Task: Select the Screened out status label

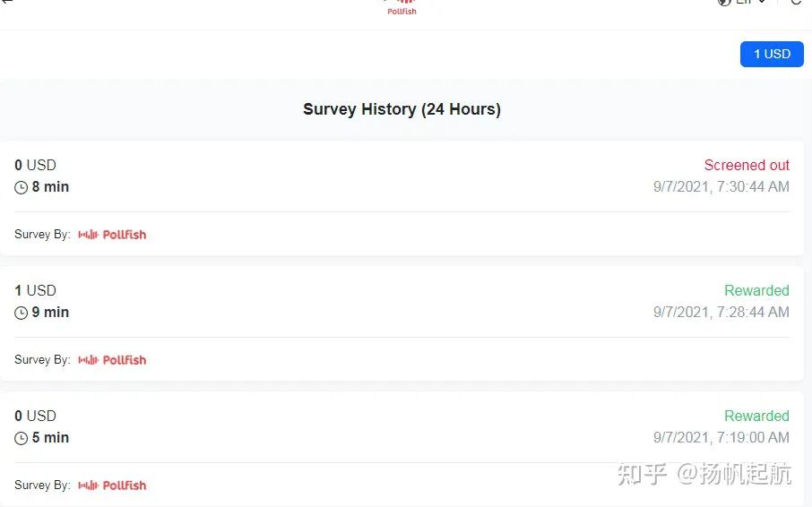Action: (747, 165)
